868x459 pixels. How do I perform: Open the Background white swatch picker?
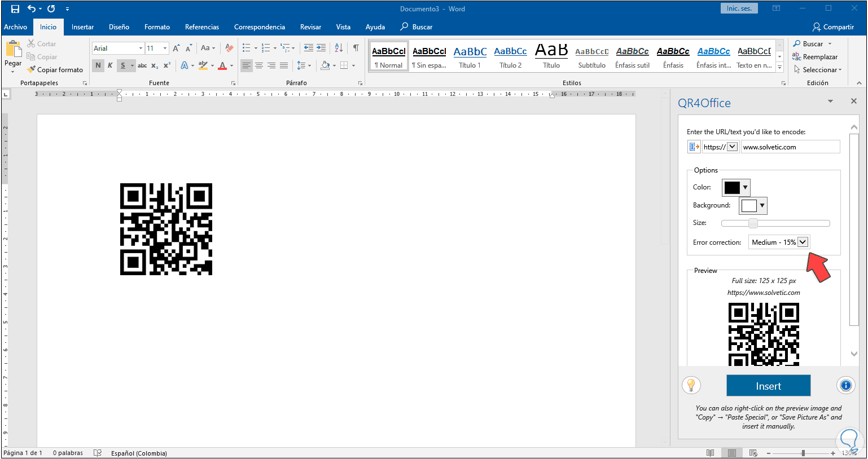pos(753,206)
